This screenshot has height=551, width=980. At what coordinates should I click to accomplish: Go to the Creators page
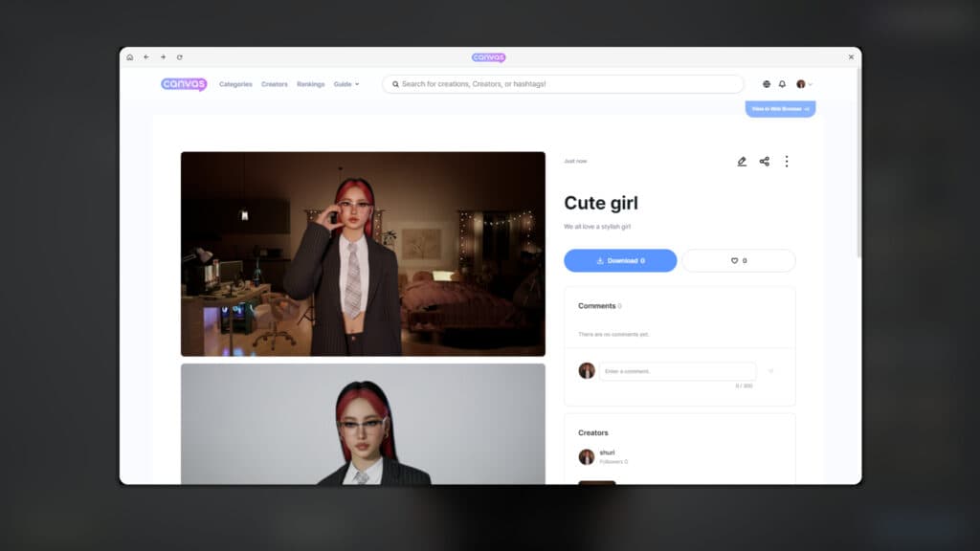point(275,84)
